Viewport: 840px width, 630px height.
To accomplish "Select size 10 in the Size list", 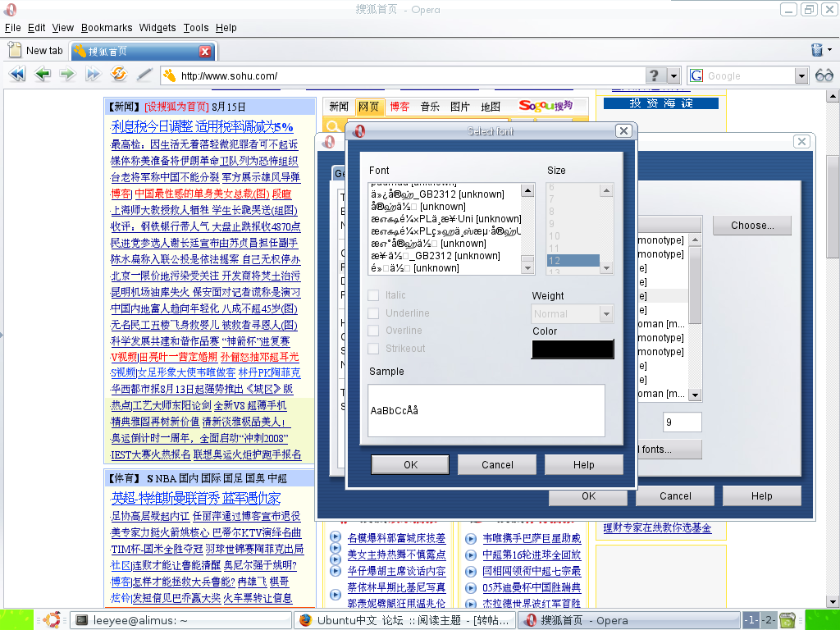I will (x=573, y=236).
